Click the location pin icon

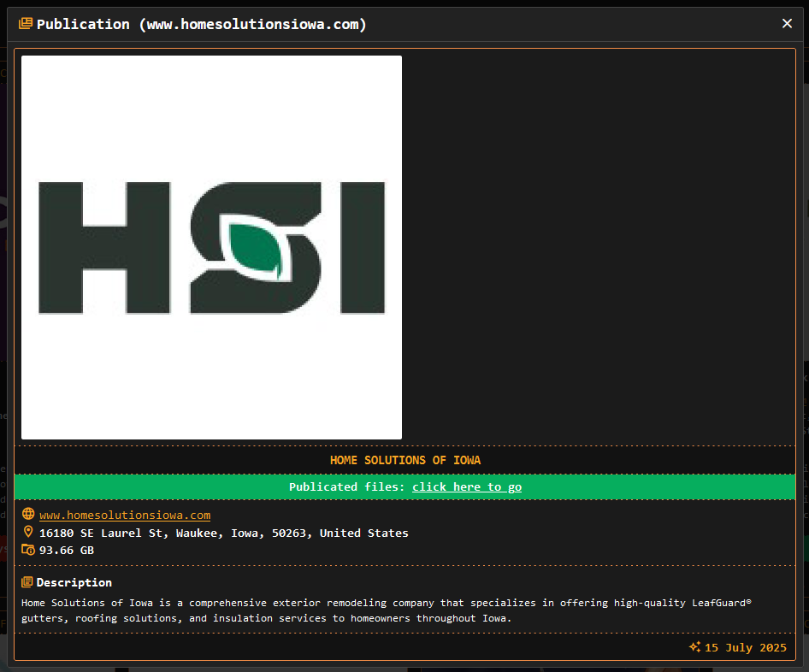[28, 533]
